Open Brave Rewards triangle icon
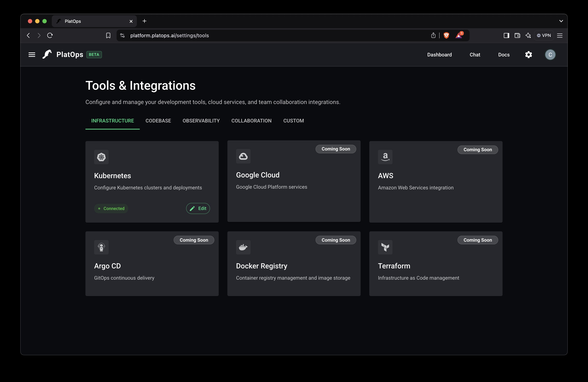The height and width of the screenshot is (382, 588). [459, 35]
